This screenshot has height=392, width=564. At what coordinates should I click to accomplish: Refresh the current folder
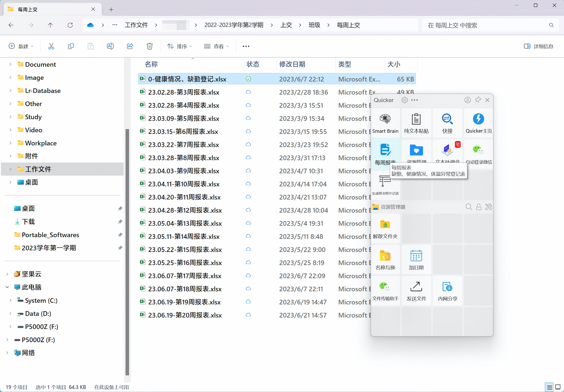click(x=70, y=25)
